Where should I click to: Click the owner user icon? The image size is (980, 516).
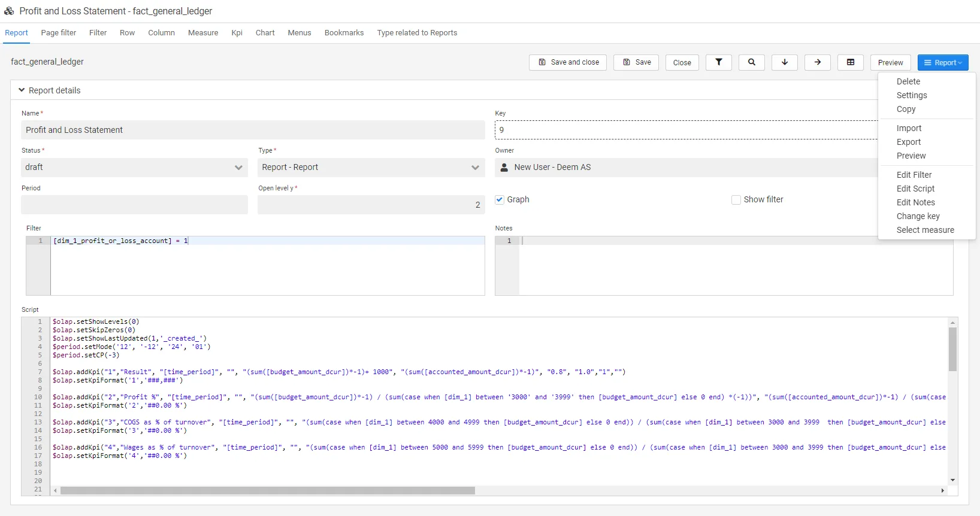504,168
